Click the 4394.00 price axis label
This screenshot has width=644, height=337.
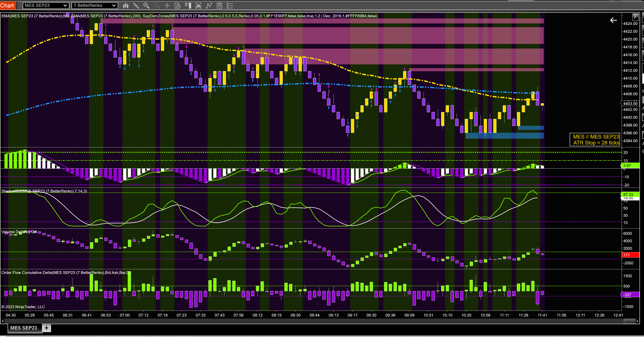(x=630, y=141)
